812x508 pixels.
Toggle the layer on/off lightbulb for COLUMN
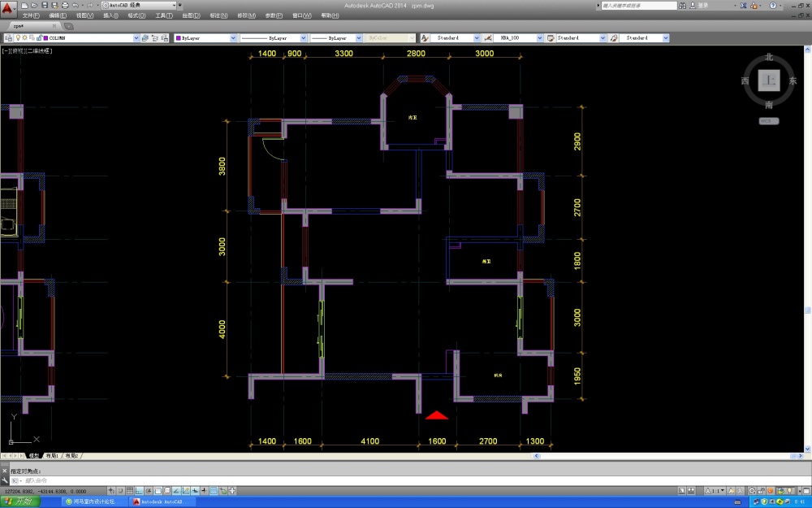click(x=18, y=38)
